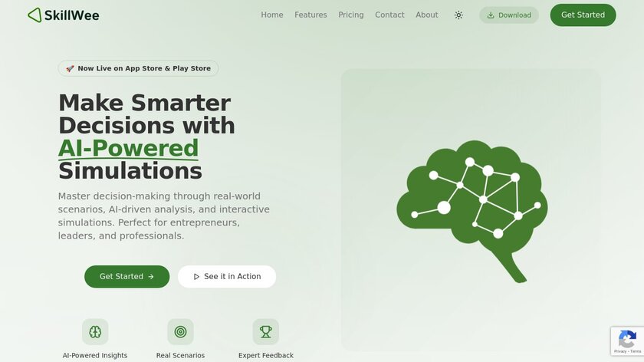This screenshot has height=362, width=644.
Task: Go to the Features nav item
Action: tap(310, 15)
